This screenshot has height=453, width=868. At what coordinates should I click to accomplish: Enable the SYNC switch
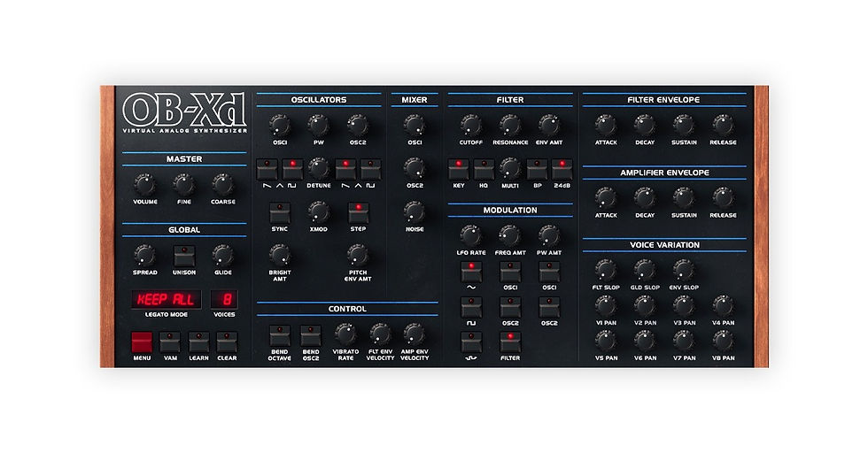(x=280, y=213)
